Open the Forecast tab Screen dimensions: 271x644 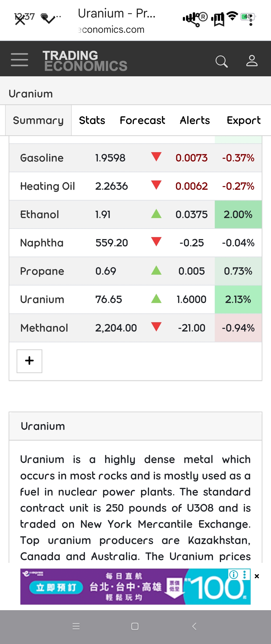pos(142,120)
